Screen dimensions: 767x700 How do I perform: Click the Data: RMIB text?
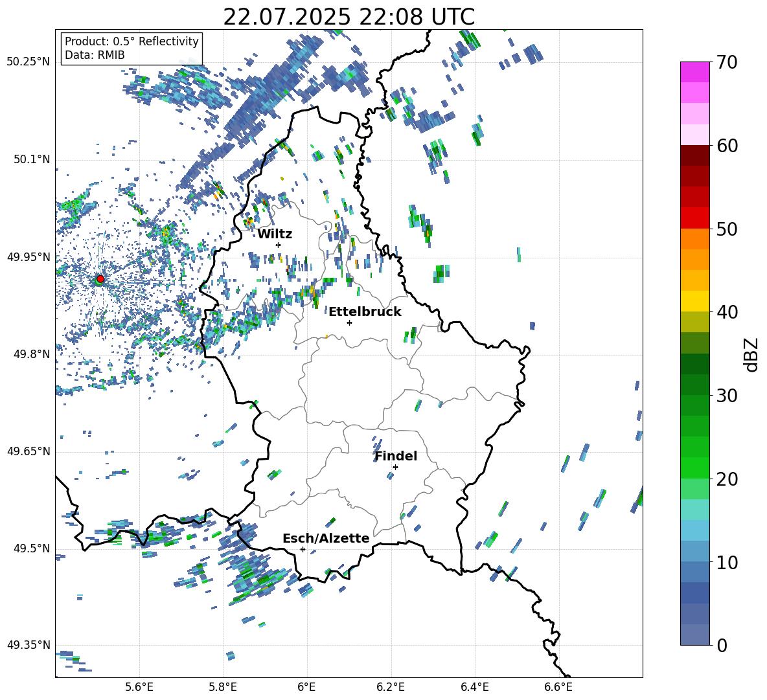click(95, 55)
